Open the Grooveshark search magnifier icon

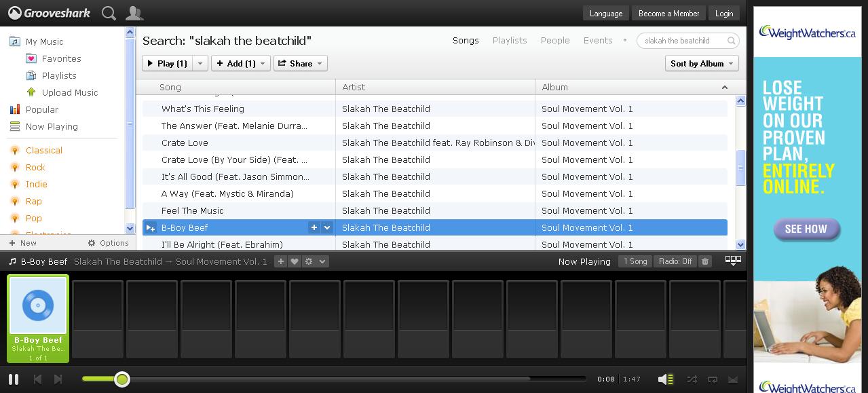[x=108, y=13]
